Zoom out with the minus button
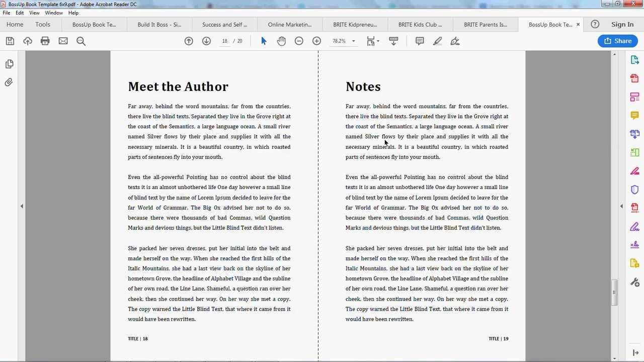 click(299, 41)
